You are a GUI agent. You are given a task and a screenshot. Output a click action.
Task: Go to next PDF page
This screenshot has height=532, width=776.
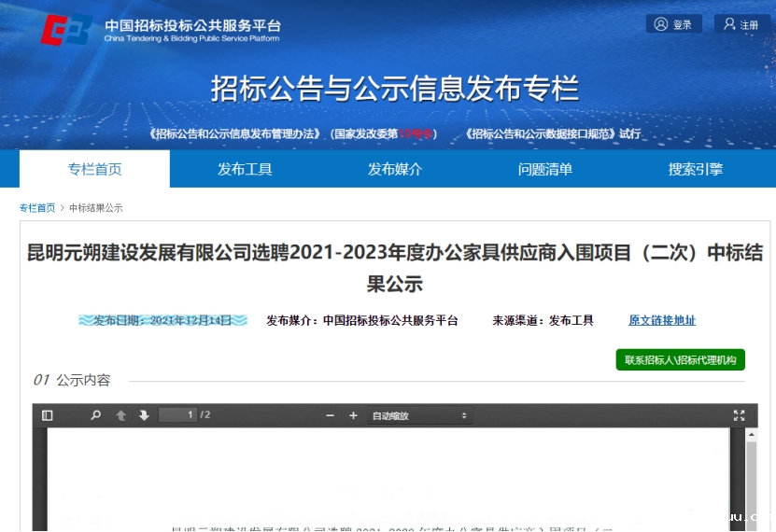point(144,415)
